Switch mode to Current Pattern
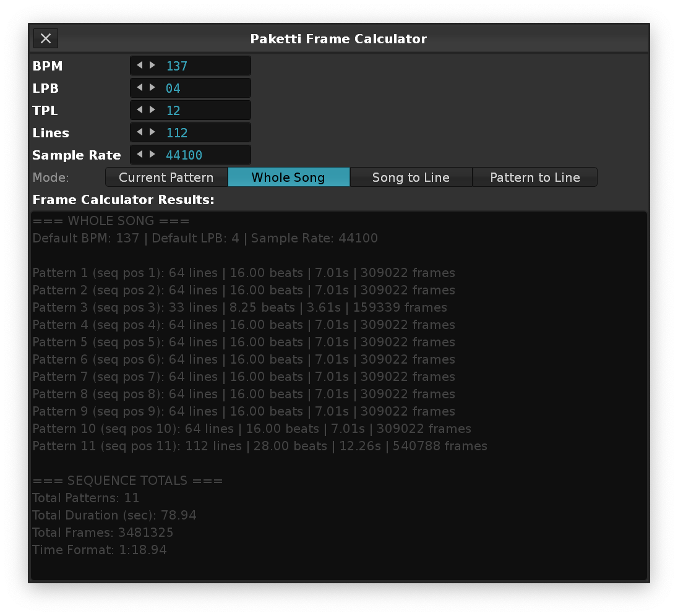678x616 pixels. (166, 178)
